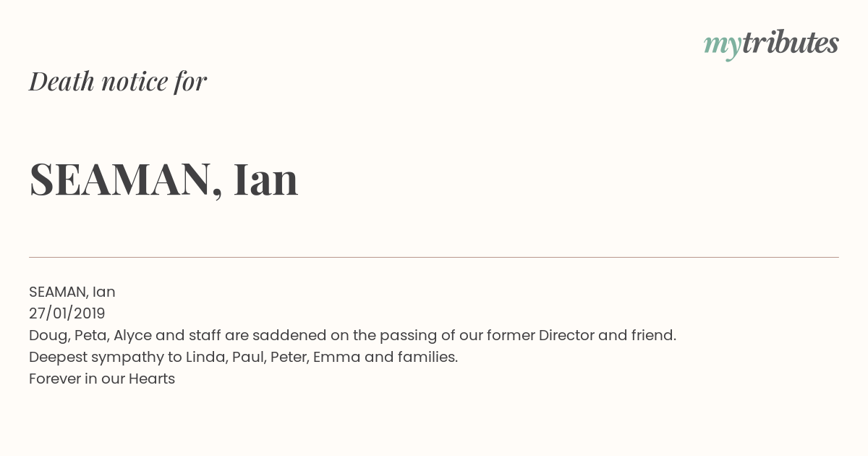This screenshot has height=456, width=868.
Task: Click the "Death notice for" heading
Action: click(x=118, y=81)
